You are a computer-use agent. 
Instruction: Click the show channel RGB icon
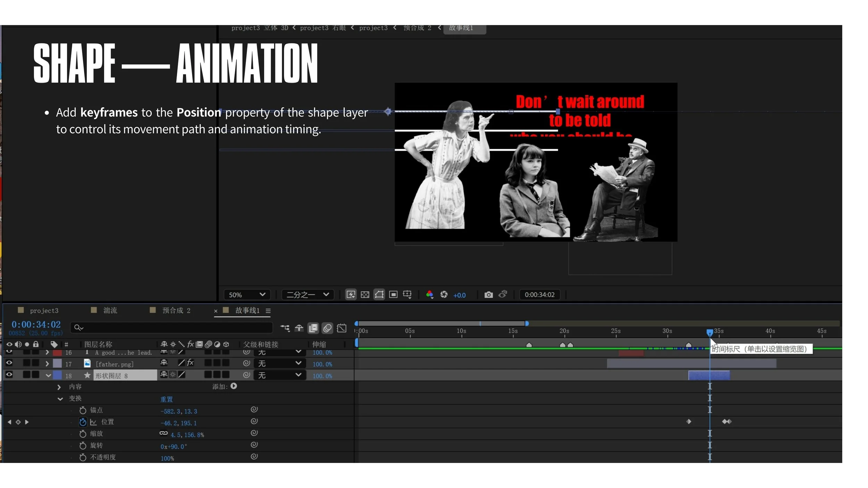pos(429,295)
